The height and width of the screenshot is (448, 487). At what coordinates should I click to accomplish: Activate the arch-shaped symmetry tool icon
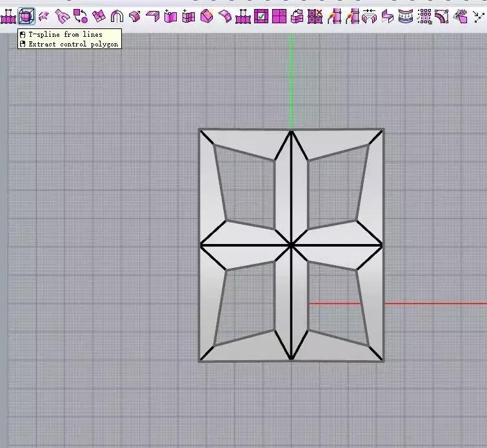click(x=117, y=16)
